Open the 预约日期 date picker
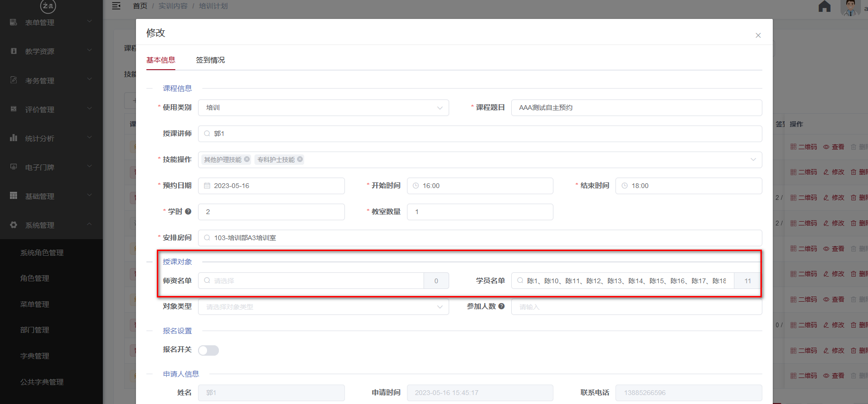Screen dimensions: 868x404 tap(271, 186)
